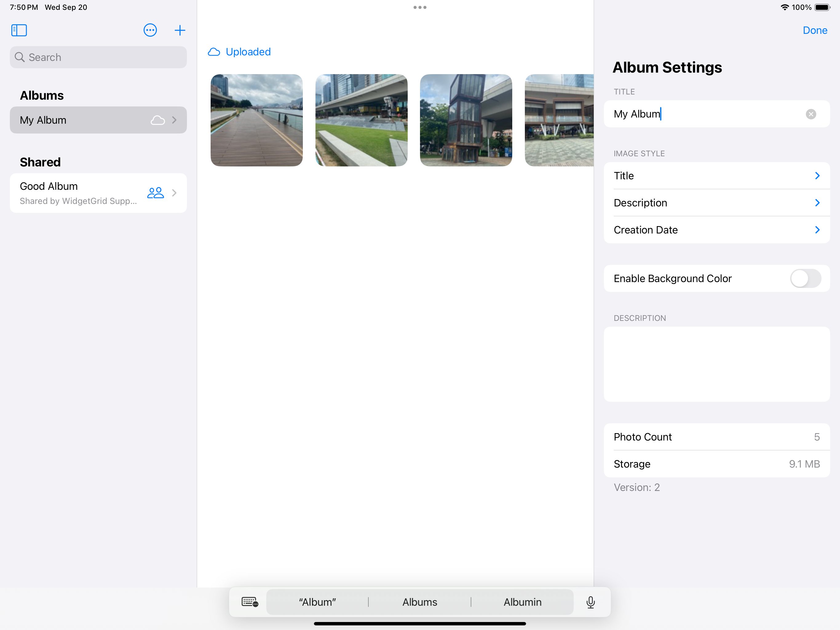Screen dimensions: 840x630
Task: Open the more options ellipsis menu
Action: [x=150, y=30]
